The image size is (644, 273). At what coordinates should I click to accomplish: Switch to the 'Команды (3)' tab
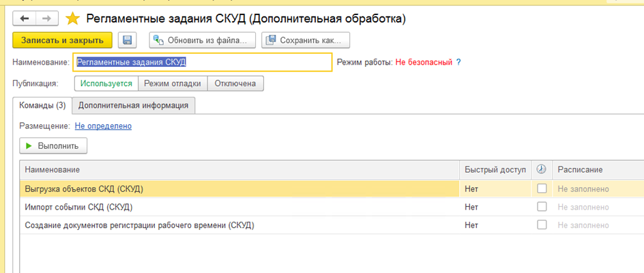click(x=42, y=106)
